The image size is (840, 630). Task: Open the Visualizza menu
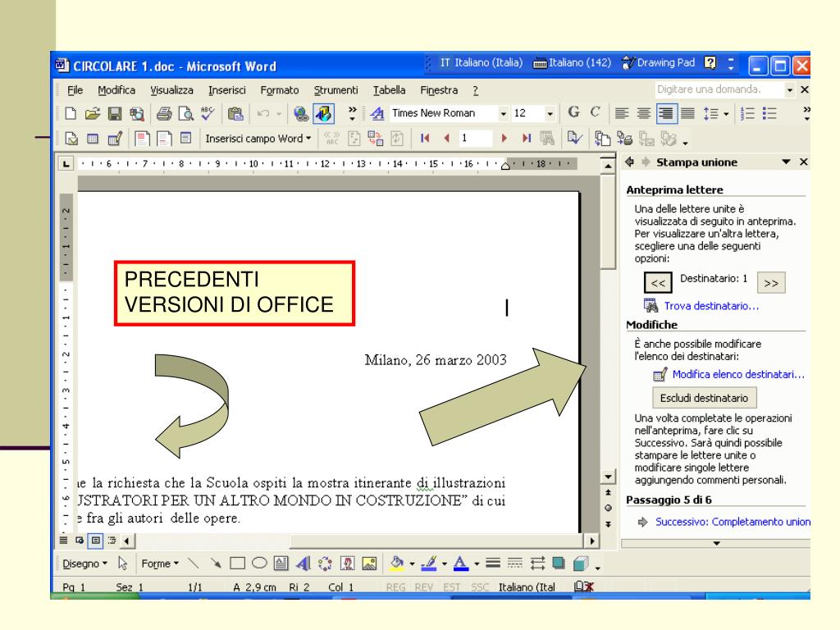pos(171,90)
